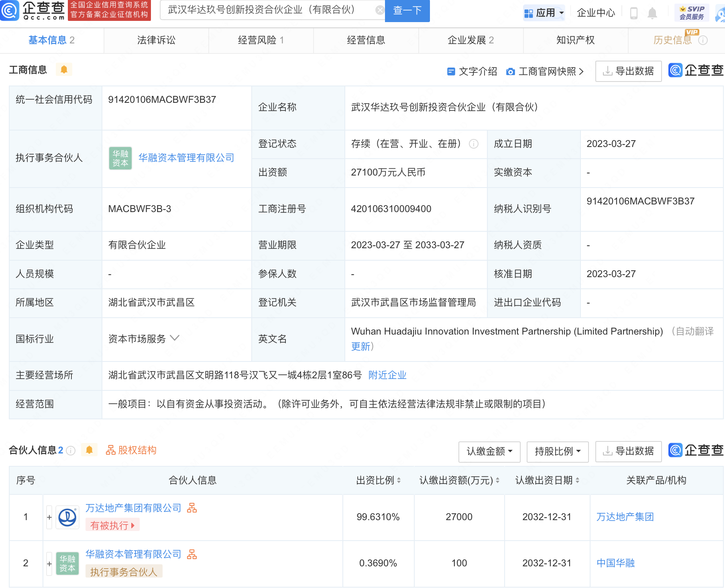Open 持股比例 dropdown
This screenshot has height=588, width=725.
(558, 451)
